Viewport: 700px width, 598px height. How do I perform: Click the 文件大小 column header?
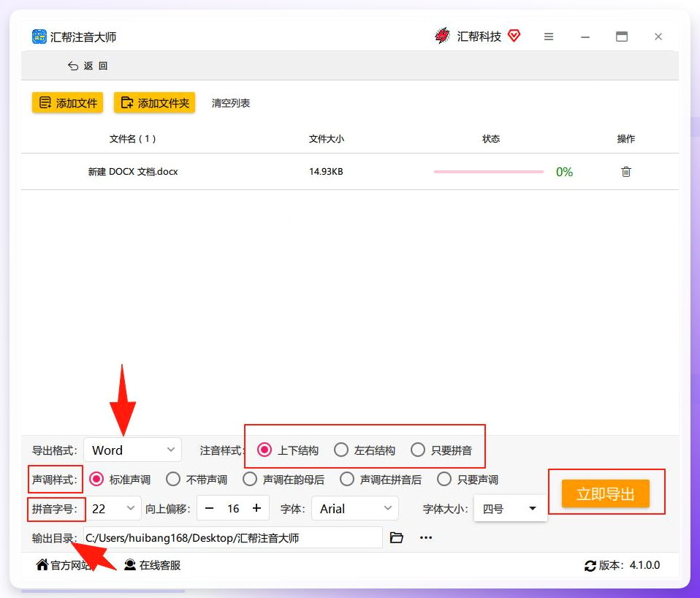pyautogui.click(x=327, y=139)
